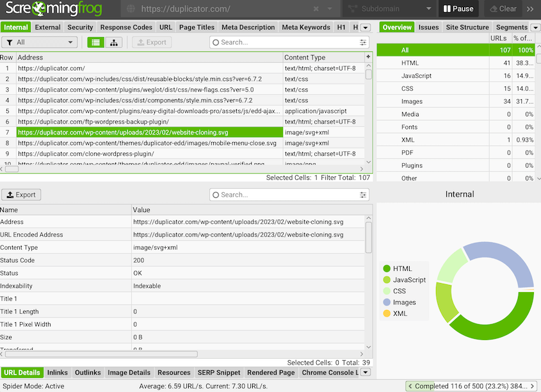Add column with the plus icon

(369, 56)
